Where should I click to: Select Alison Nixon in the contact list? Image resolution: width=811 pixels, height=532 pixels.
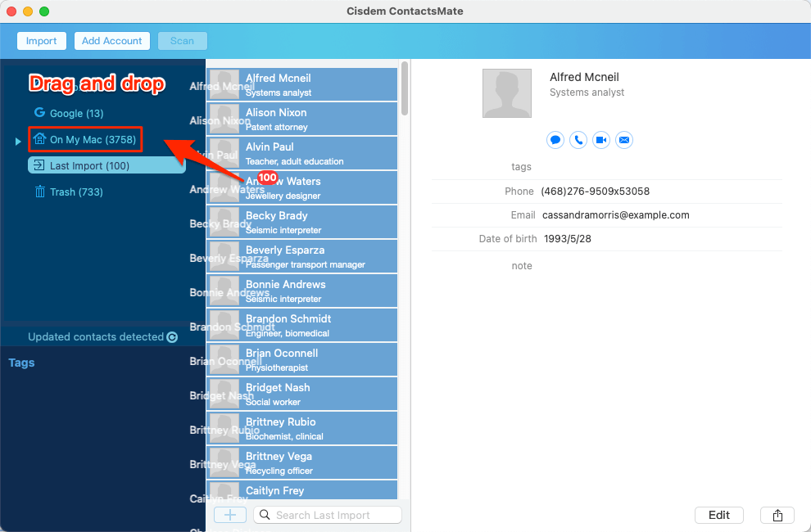301,119
